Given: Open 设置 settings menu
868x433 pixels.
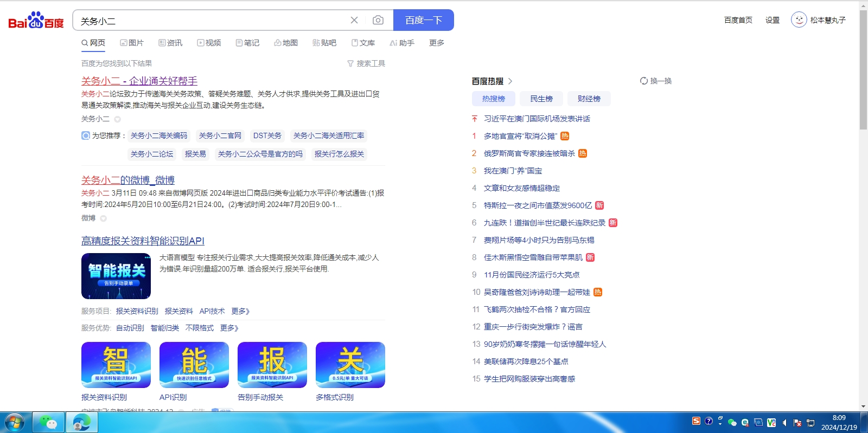Looking at the screenshot, I should click(x=773, y=20).
